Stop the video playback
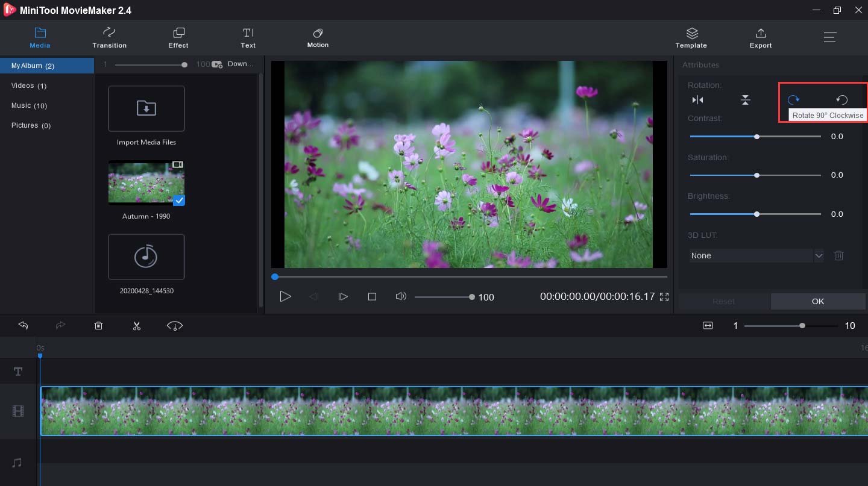 click(372, 296)
